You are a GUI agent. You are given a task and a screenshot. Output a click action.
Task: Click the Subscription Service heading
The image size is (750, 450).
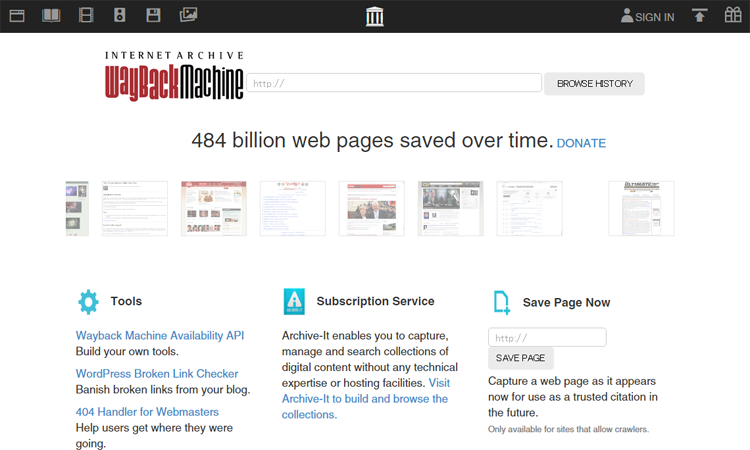(375, 301)
